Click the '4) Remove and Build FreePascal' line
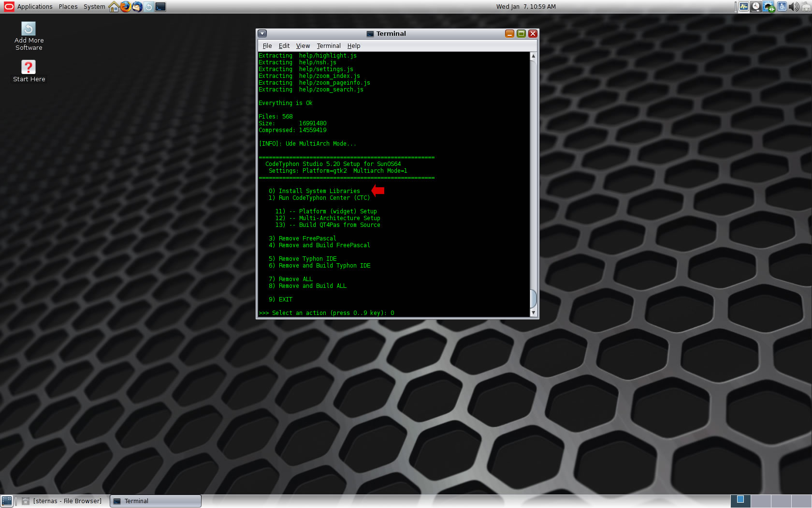The height and width of the screenshot is (508, 812). click(319, 245)
